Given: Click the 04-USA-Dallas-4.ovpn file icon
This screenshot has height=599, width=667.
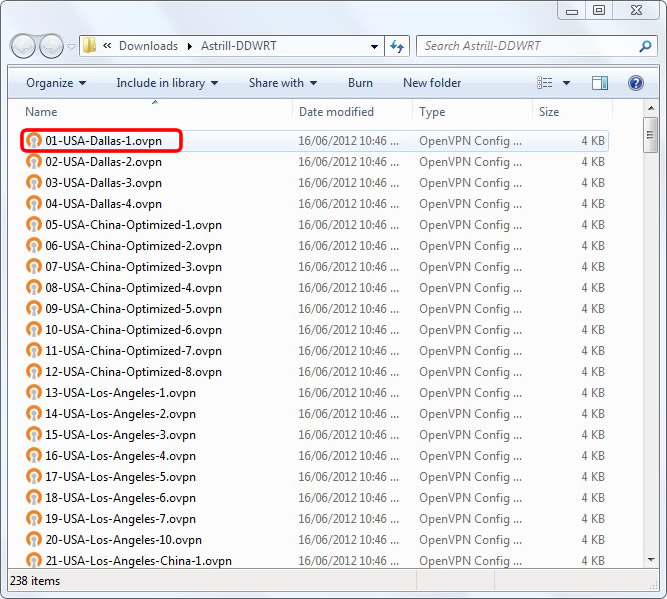Looking at the screenshot, I should [34, 204].
